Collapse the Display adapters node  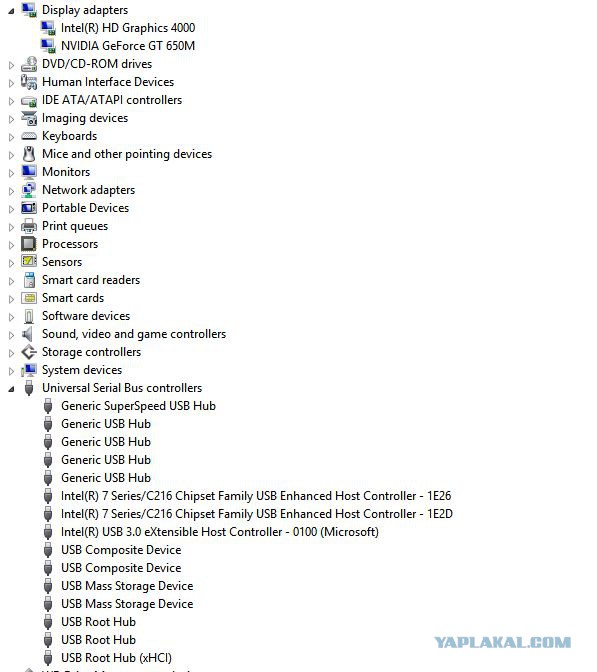click(11, 11)
